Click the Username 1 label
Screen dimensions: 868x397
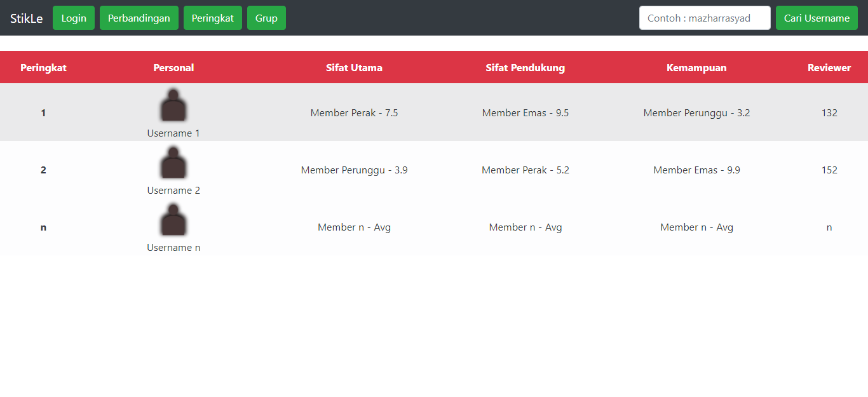point(173,133)
